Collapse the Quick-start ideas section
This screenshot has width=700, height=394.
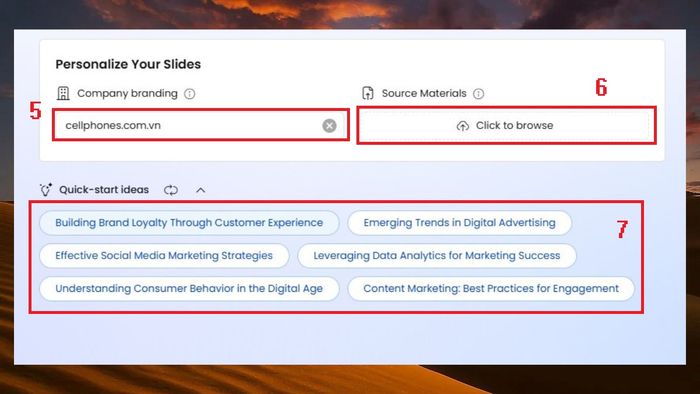pyautogui.click(x=201, y=190)
